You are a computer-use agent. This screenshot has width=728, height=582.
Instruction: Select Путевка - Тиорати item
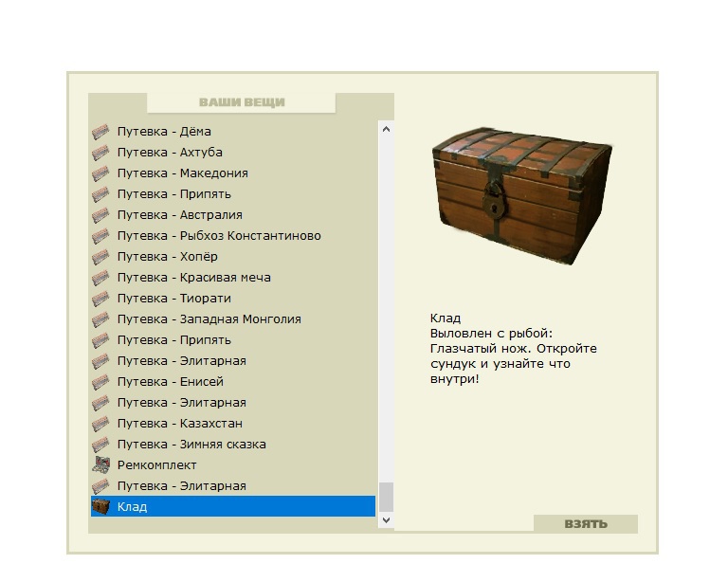coord(233,299)
